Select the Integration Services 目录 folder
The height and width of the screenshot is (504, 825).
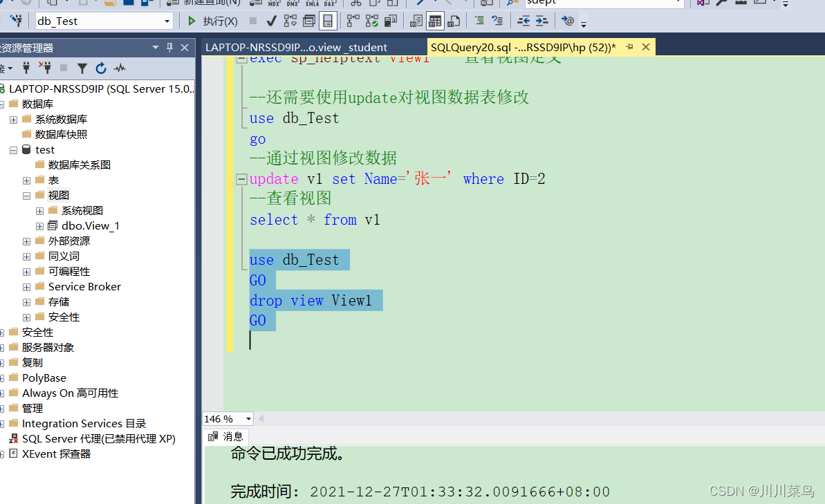click(84, 424)
